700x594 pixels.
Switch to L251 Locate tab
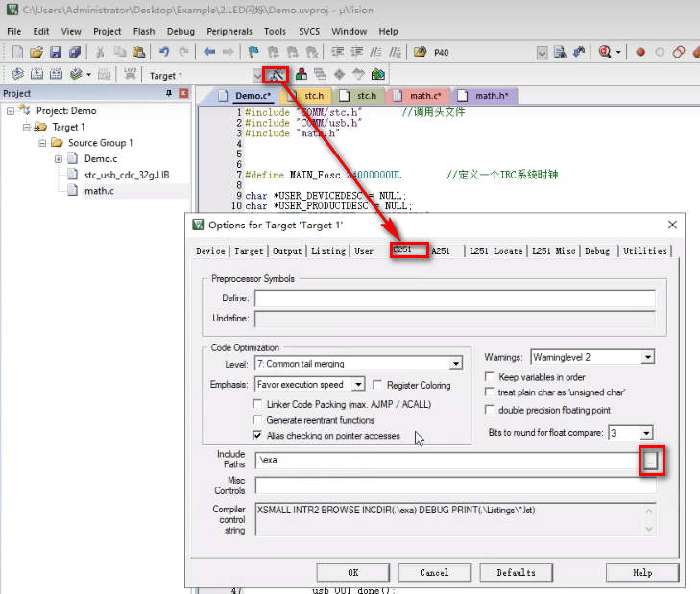pos(496,251)
